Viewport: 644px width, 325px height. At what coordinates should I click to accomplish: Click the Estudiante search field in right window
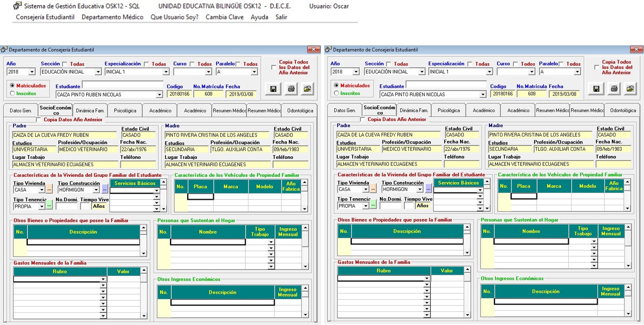pyautogui.click(x=446, y=85)
